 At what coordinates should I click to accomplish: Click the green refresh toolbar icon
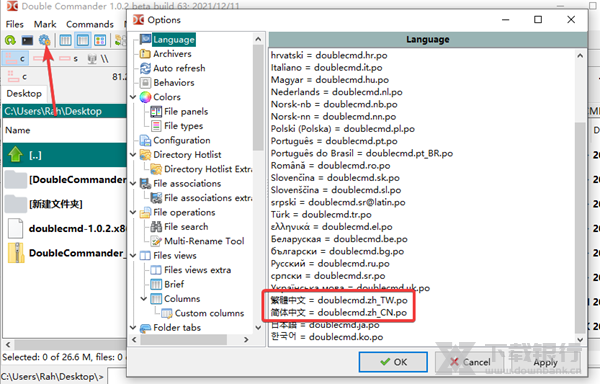[10, 40]
